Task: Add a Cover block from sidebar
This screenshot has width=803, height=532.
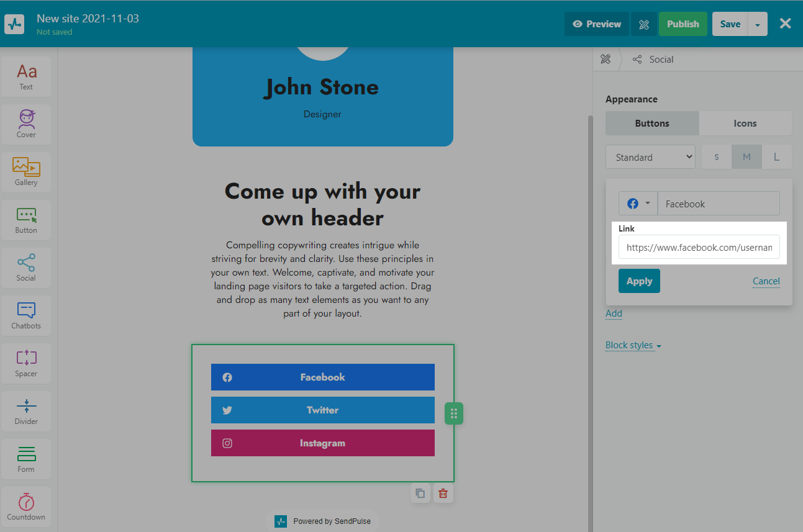Action: tap(26, 124)
